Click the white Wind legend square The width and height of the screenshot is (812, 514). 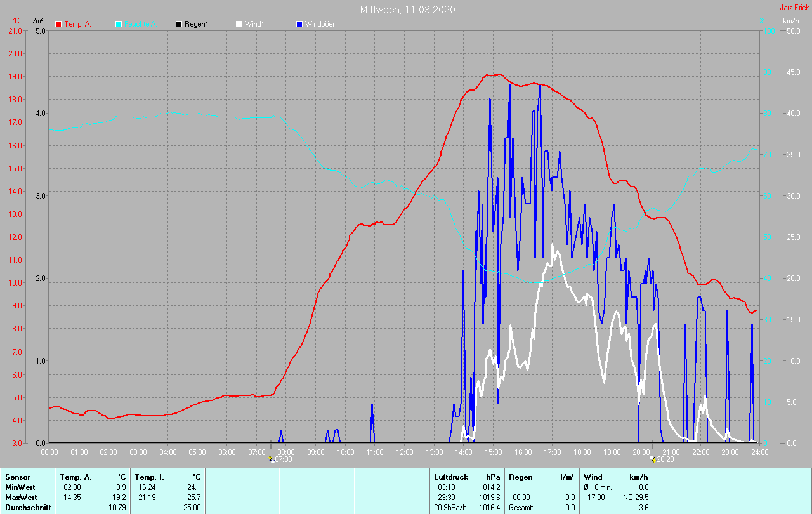[x=239, y=24]
